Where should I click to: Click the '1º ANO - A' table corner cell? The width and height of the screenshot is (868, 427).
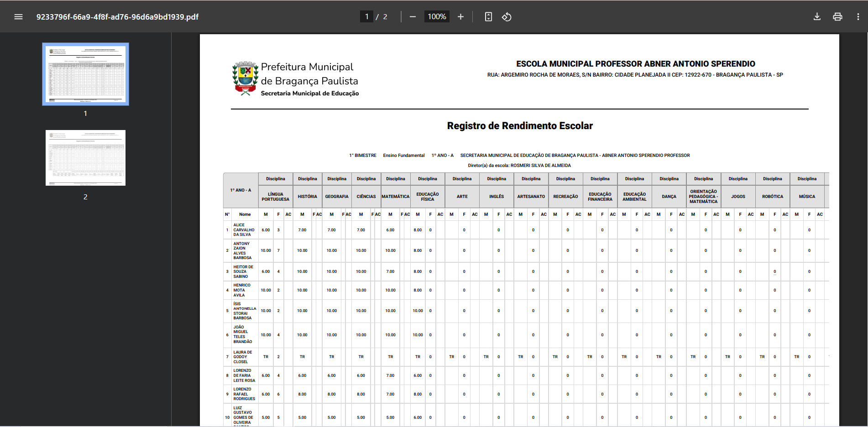pyautogui.click(x=241, y=190)
